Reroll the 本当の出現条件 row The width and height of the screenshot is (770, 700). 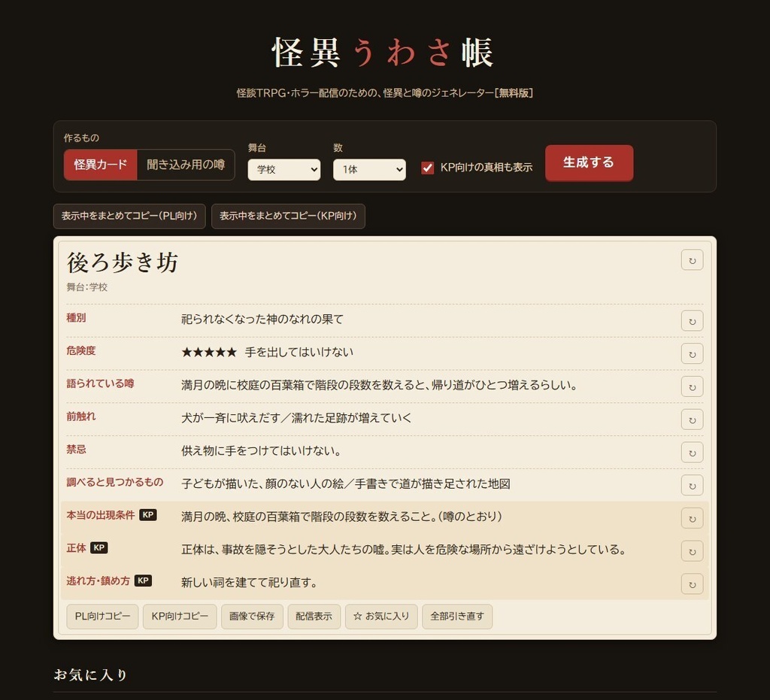[x=692, y=518]
